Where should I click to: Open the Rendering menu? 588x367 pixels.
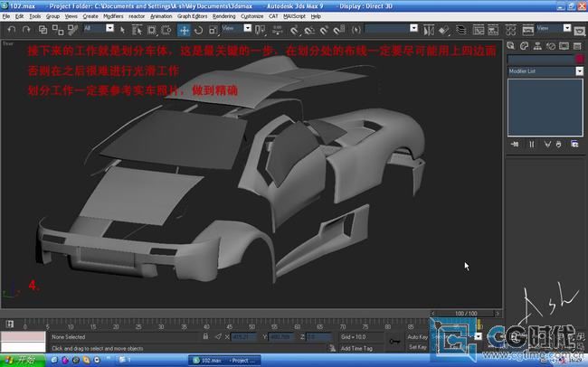(x=223, y=16)
